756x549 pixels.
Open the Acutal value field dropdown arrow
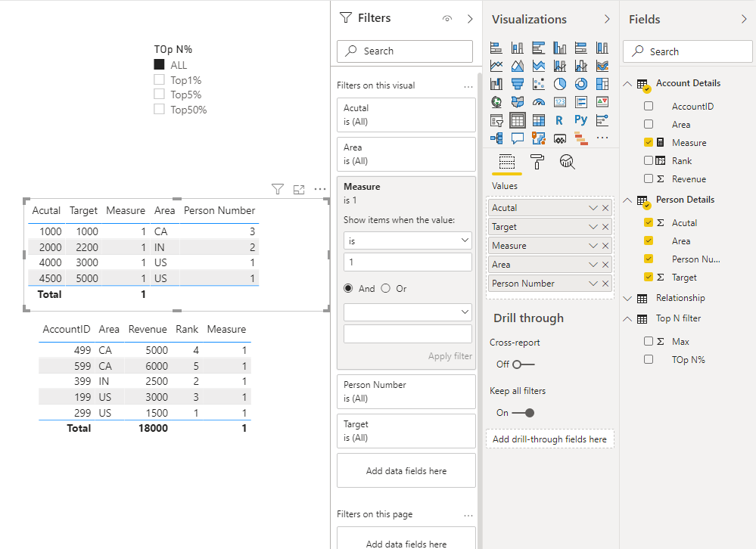(x=593, y=208)
